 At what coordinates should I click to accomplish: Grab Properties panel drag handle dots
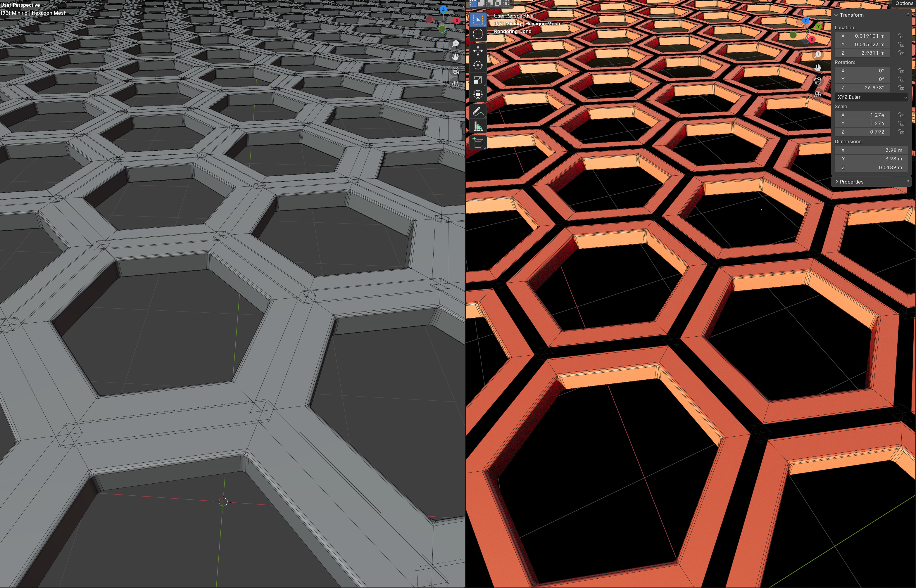906,181
